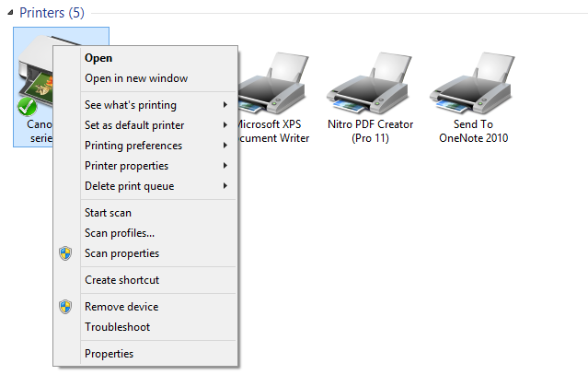This screenshot has height=375, width=588.
Task: Click the shield icon beside Scan properties
Action: click(x=65, y=253)
